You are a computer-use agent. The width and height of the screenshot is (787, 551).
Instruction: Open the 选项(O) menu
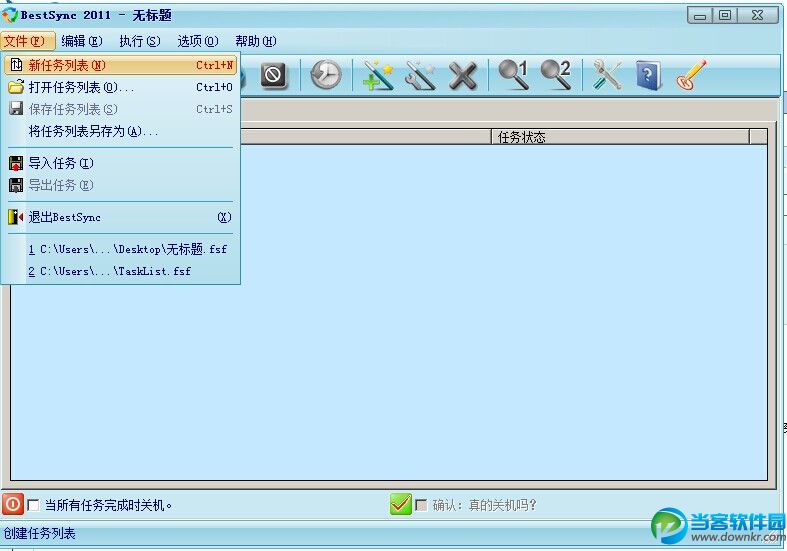click(x=198, y=41)
